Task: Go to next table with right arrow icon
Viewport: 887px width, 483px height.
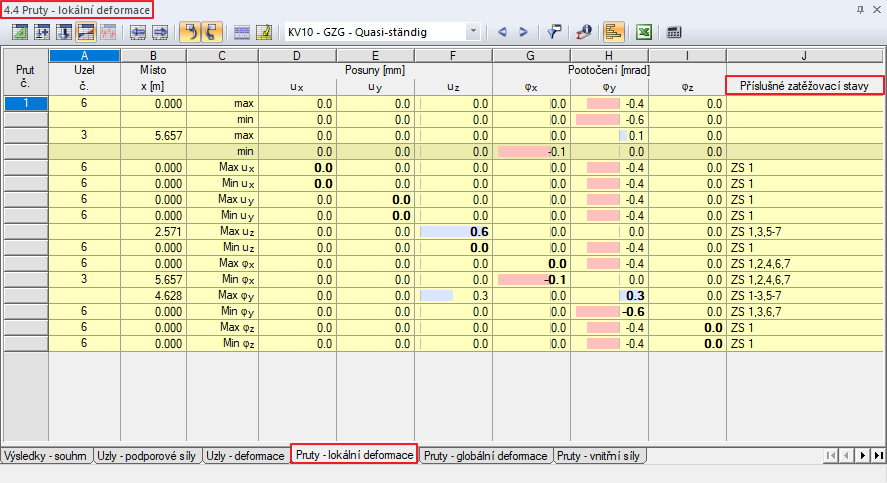Action: tap(160, 32)
